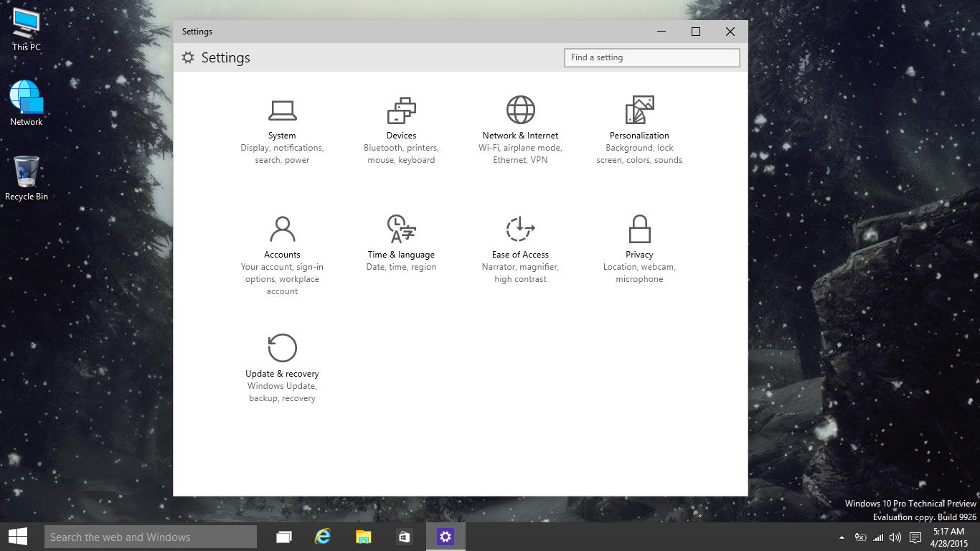This screenshot has height=551, width=980.
Task: Click the Settings app taskbar button
Action: tap(446, 537)
